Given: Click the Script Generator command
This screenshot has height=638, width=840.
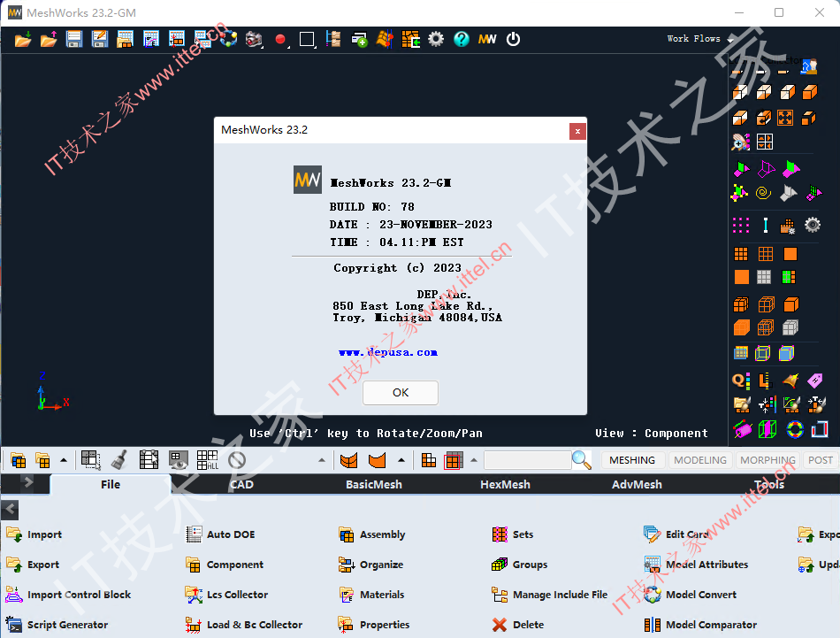Looking at the screenshot, I should point(57,625).
